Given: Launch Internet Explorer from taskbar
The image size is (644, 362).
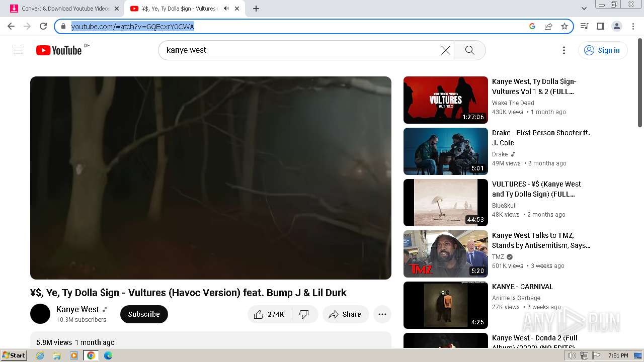Looking at the screenshot, I should point(40,355).
